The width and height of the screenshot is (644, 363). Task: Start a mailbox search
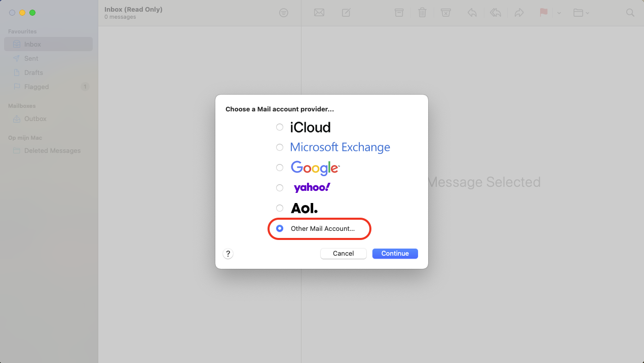coord(630,13)
